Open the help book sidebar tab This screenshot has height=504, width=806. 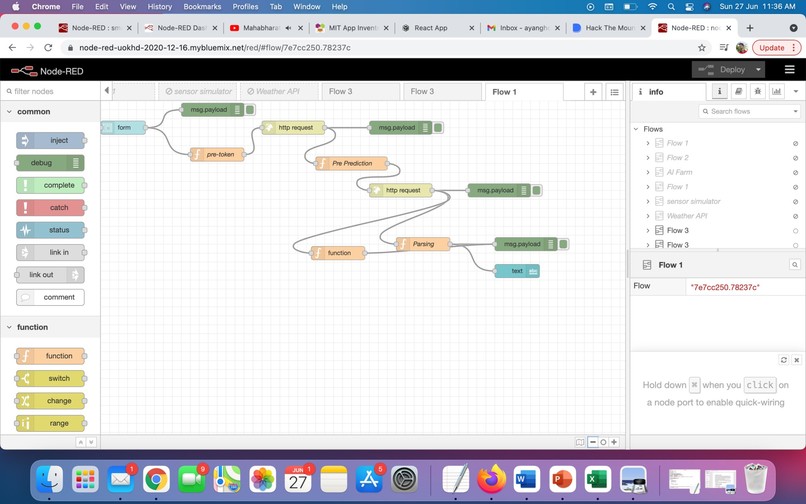point(739,92)
